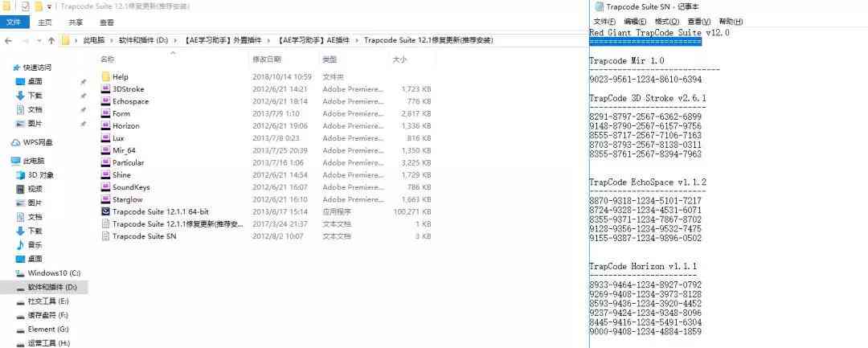The height and width of the screenshot is (348, 868).
Task: Select the Shine plugin file icon
Action: pos(106,175)
